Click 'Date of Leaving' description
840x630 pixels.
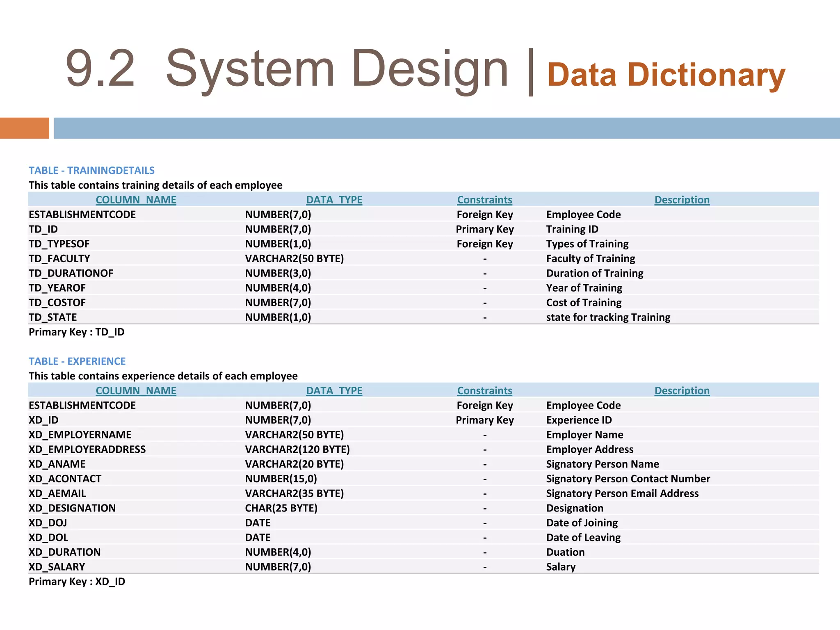(x=583, y=538)
